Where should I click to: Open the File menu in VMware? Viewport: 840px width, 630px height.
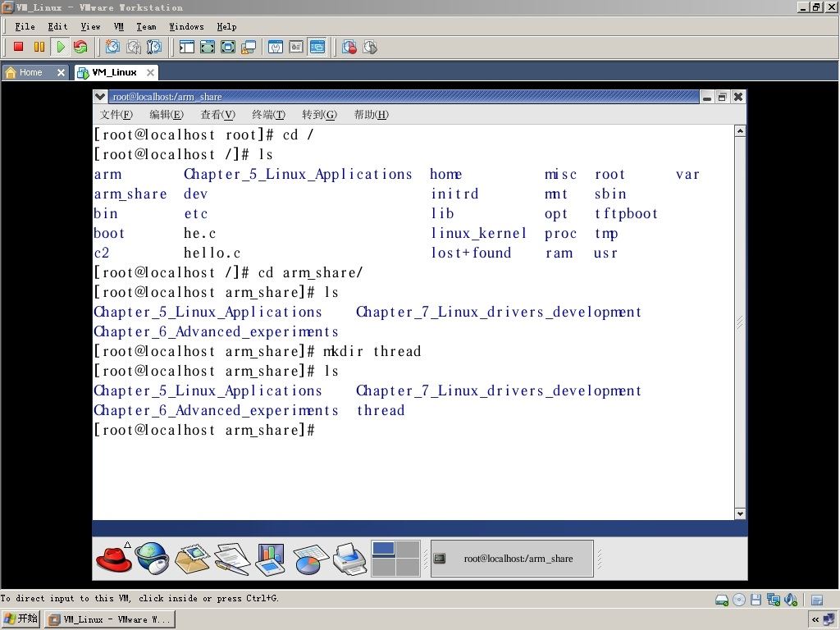point(25,26)
